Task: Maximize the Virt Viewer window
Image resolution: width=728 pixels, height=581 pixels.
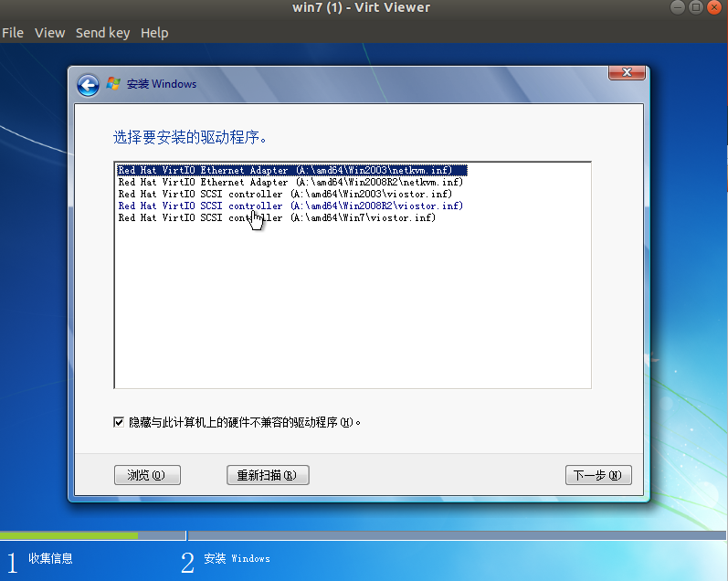Action: coord(695,8)
